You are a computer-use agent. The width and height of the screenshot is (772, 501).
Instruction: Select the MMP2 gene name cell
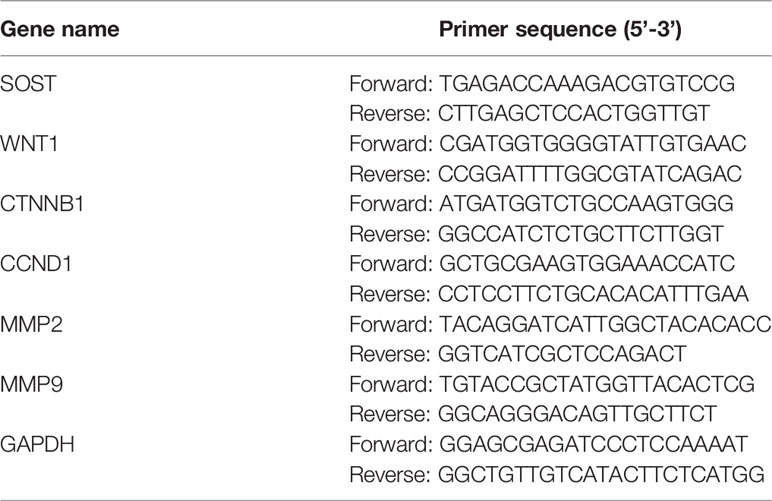point(32,324)
